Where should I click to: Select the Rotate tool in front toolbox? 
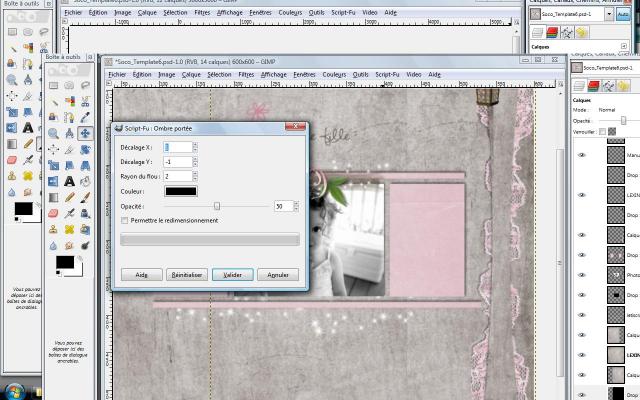click(x=85, y=149)
